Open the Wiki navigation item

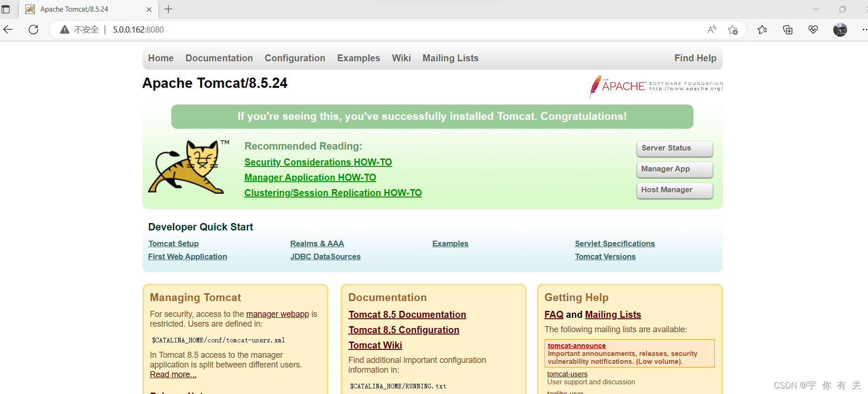[x=402, y=58]
